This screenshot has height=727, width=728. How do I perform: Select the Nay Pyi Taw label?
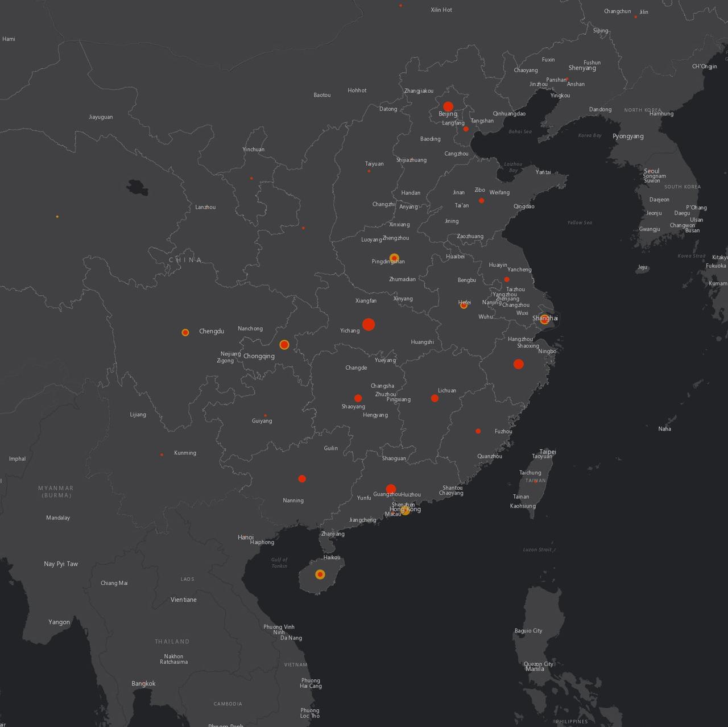click(x=61, y=564)
